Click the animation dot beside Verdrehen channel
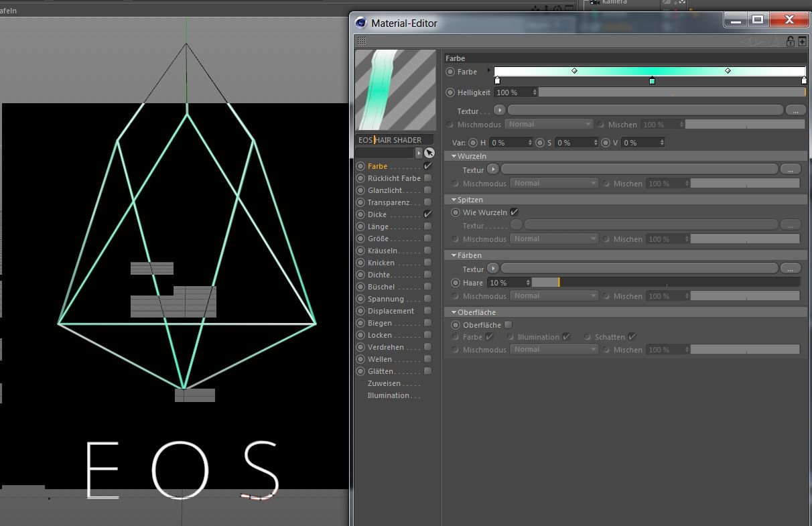The image size is (812, 526). coord(360,347)
